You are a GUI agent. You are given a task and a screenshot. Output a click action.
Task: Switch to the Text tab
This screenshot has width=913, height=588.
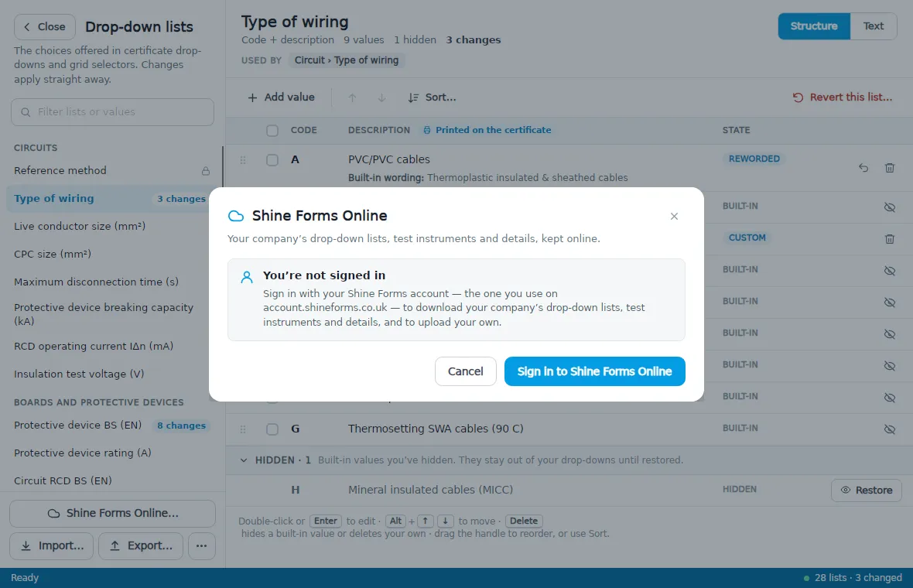(x=874, y=26)
